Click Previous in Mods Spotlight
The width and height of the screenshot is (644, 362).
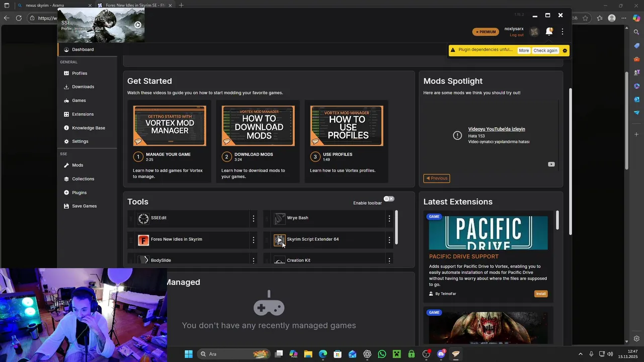tap(437, 178)
